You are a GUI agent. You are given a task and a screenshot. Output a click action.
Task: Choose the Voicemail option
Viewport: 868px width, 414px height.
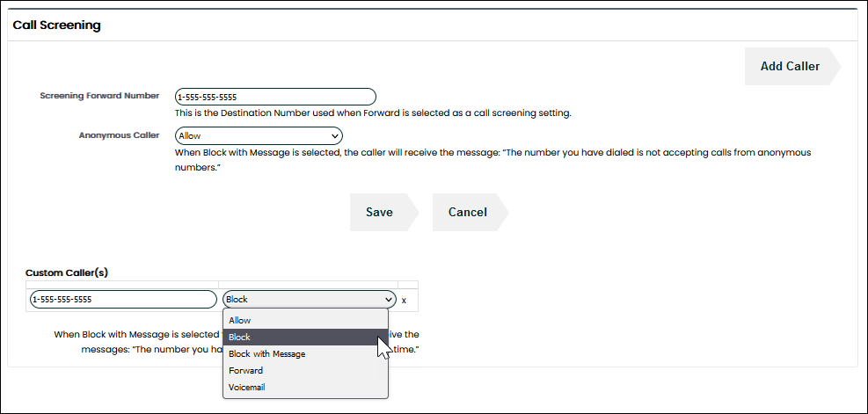coord(247,388)
